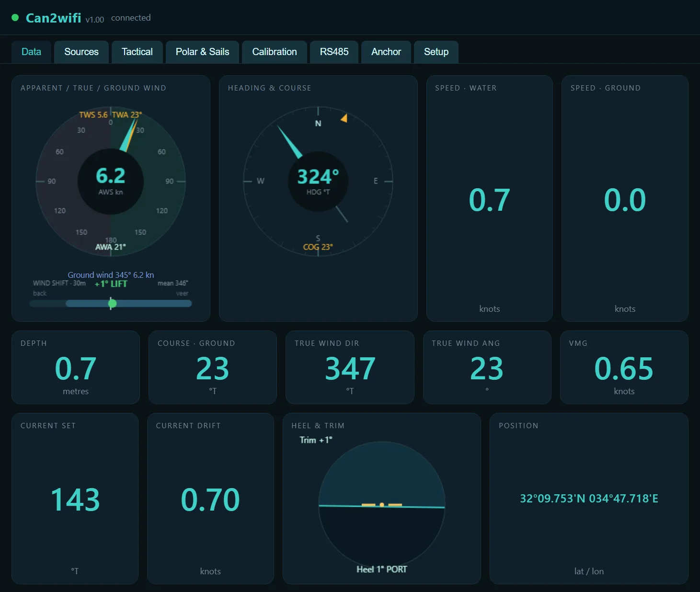The image size is (700, 592).
Task: Click the orange COG arrow on compass
Action: tap(344, 118)
